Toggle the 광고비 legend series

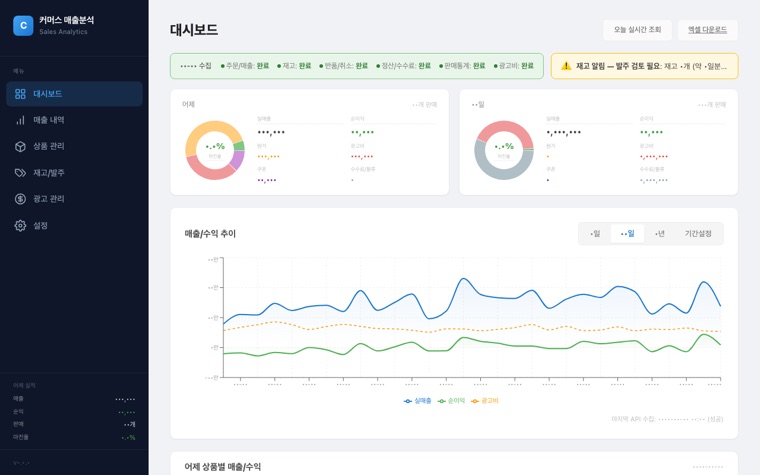(x=485, y=401)
